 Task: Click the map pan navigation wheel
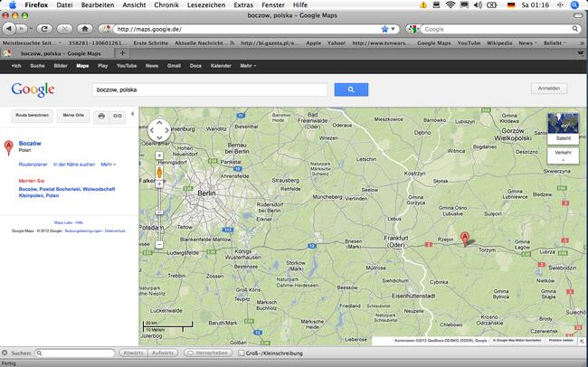click(x=158, y=130)
